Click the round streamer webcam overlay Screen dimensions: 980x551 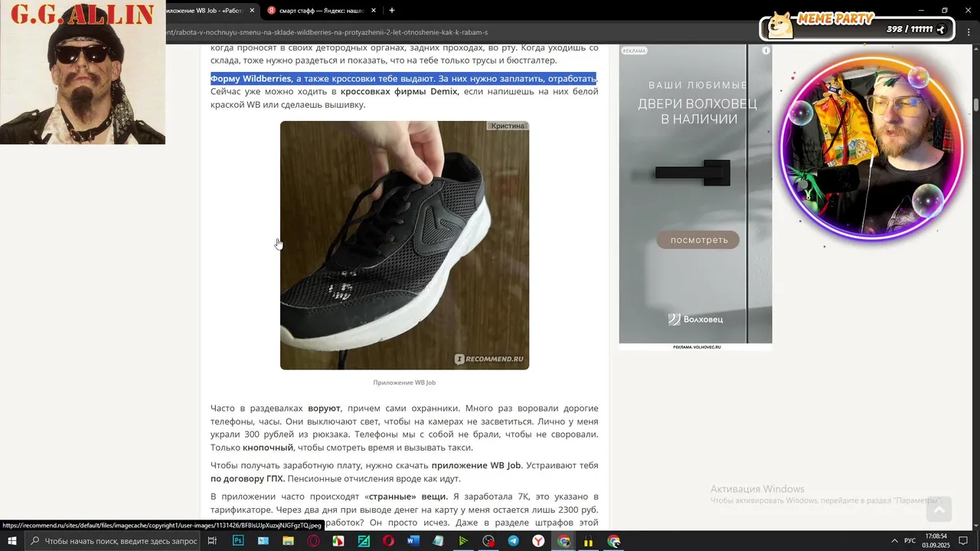coord(871,148)
